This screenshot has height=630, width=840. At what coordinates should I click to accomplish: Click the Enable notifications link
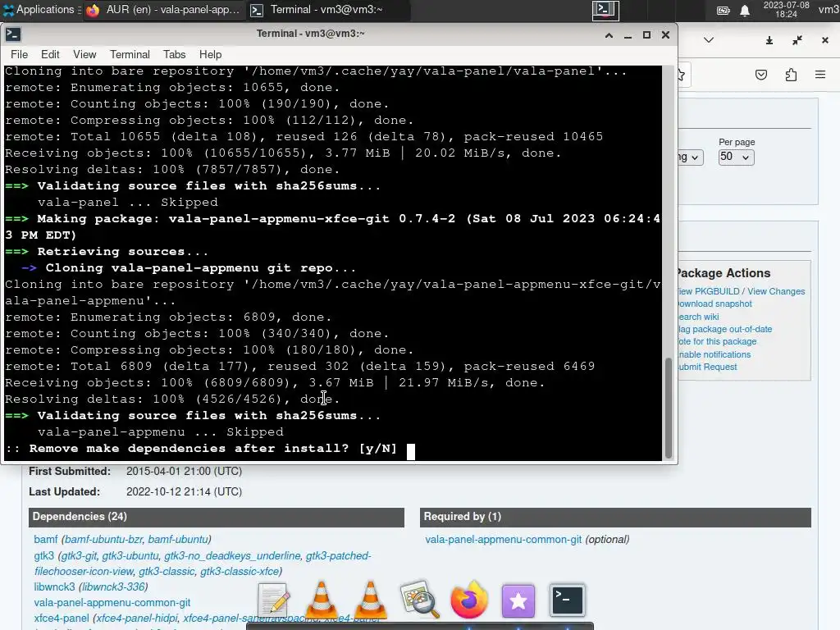714,354
